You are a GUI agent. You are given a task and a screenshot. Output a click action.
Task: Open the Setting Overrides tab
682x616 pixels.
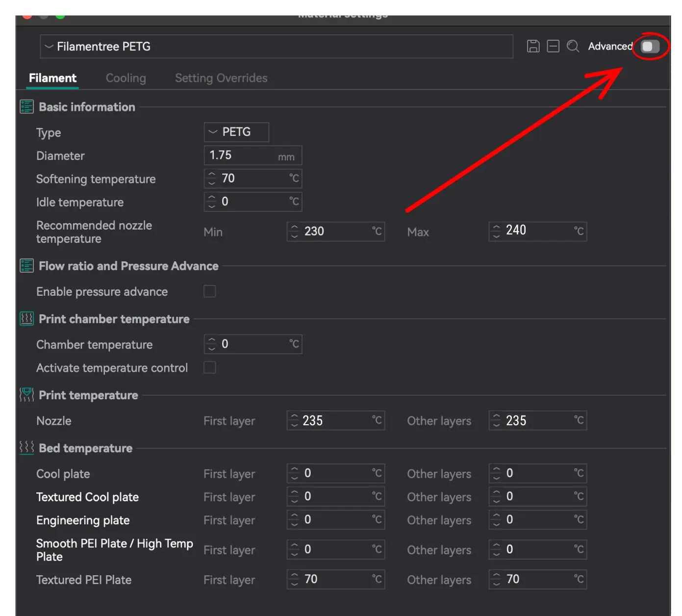click(x=221, y=78)
